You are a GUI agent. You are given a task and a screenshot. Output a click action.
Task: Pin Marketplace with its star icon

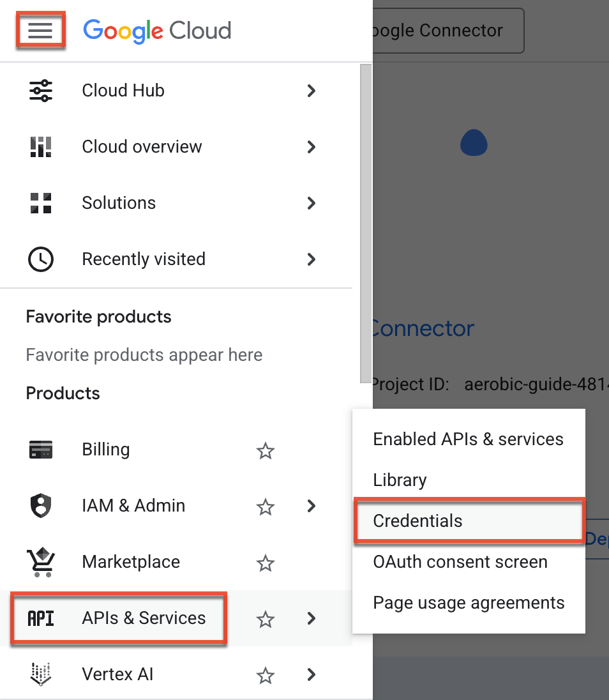(265, 563)
